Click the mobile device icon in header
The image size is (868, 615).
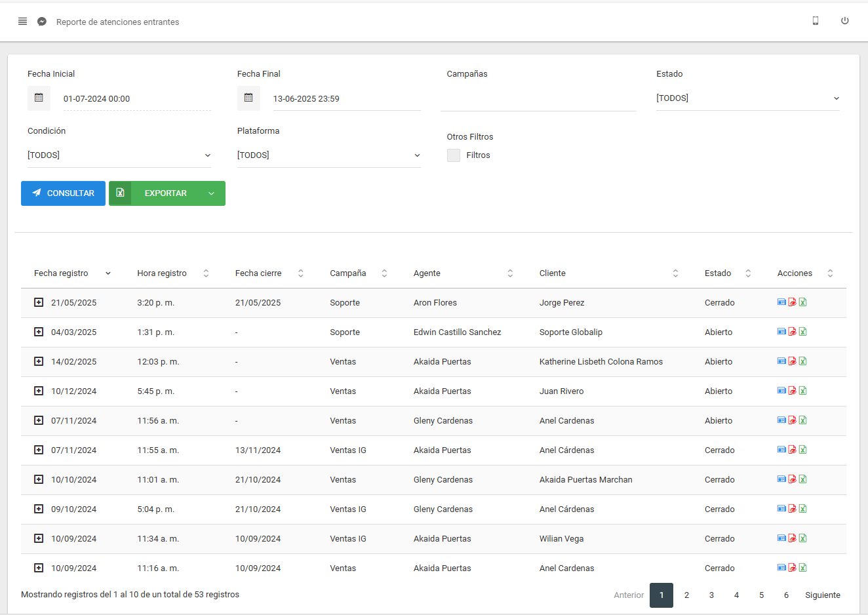click(815, 21)
